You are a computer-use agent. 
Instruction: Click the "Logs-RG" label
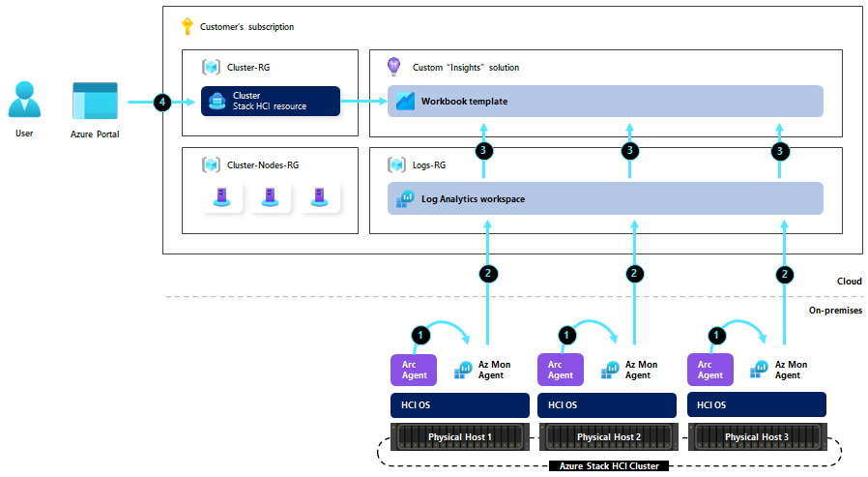tap(429, 165)
